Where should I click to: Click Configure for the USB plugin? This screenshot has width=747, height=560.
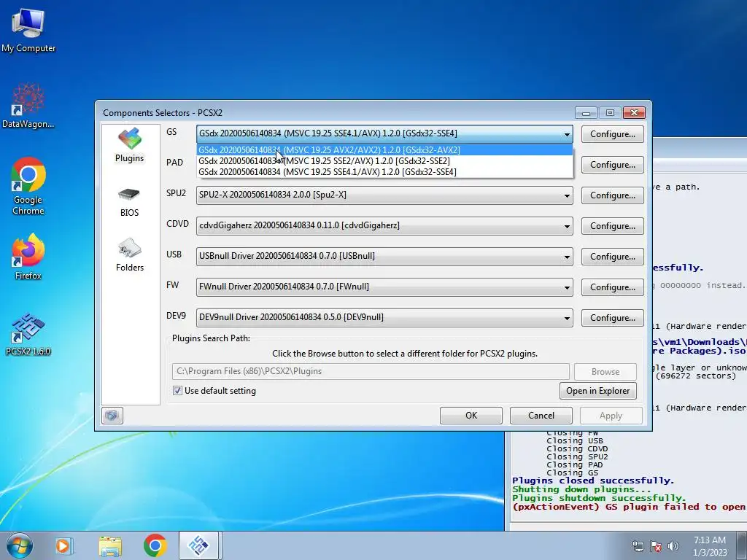[613, 257]
